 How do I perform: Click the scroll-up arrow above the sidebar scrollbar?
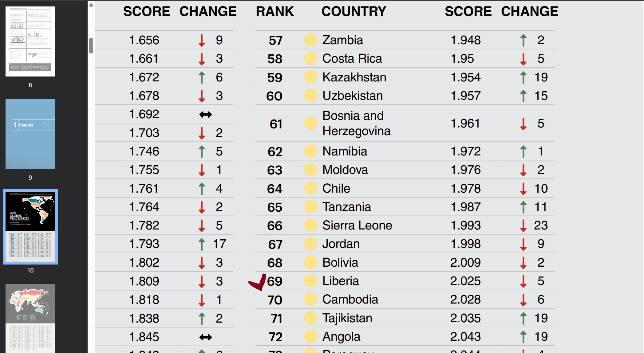point(91,5)
